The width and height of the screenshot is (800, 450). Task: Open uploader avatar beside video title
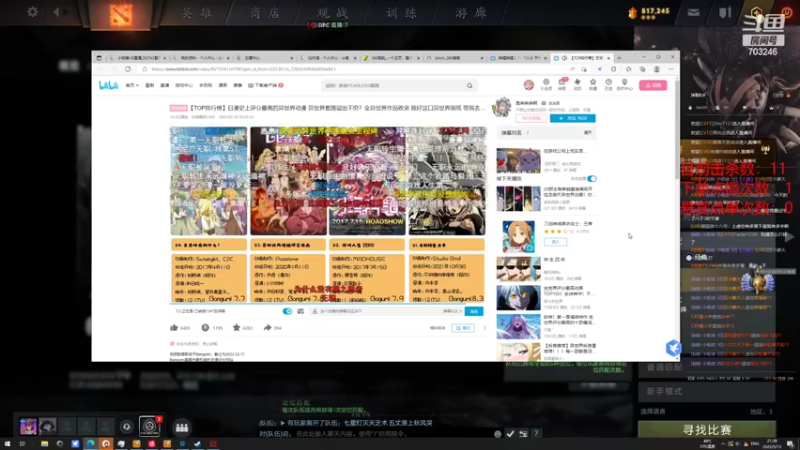tap(502, 107)
